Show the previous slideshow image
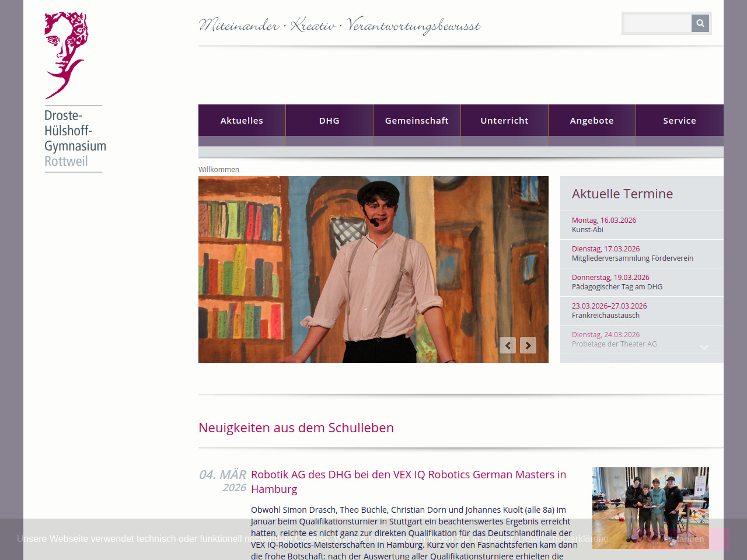Image resolution: width=747 pixels, height=560 pixels. [x=508, y=345]
